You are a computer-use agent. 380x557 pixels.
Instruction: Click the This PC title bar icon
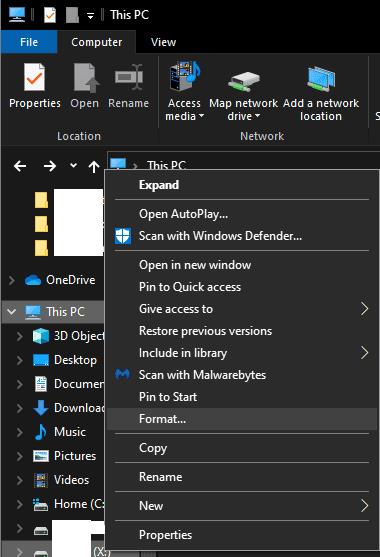click(x=17, y=15)
